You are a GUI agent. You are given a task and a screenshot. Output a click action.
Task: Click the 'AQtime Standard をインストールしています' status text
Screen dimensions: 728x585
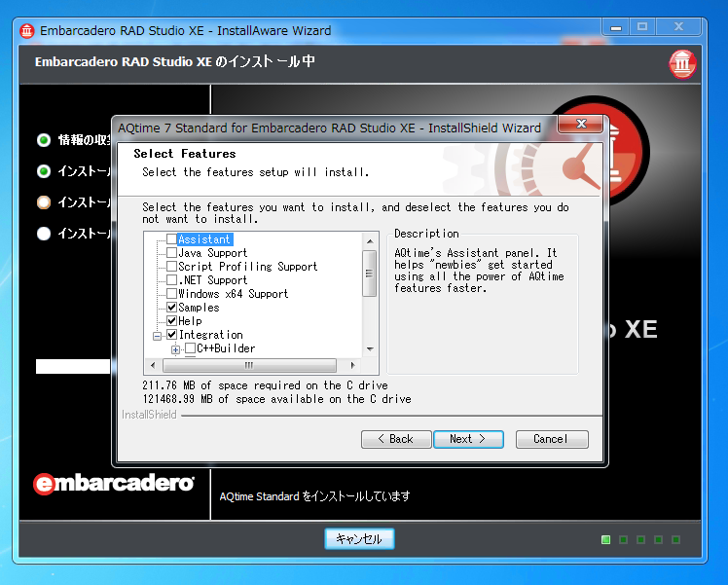[x=314, y=496]
